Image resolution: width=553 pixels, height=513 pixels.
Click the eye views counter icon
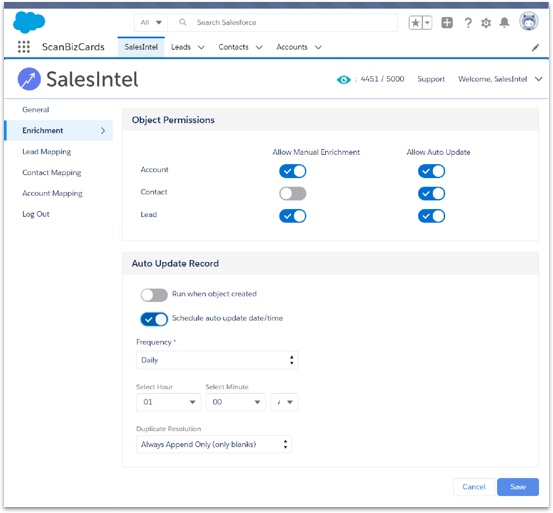(344, 80)
